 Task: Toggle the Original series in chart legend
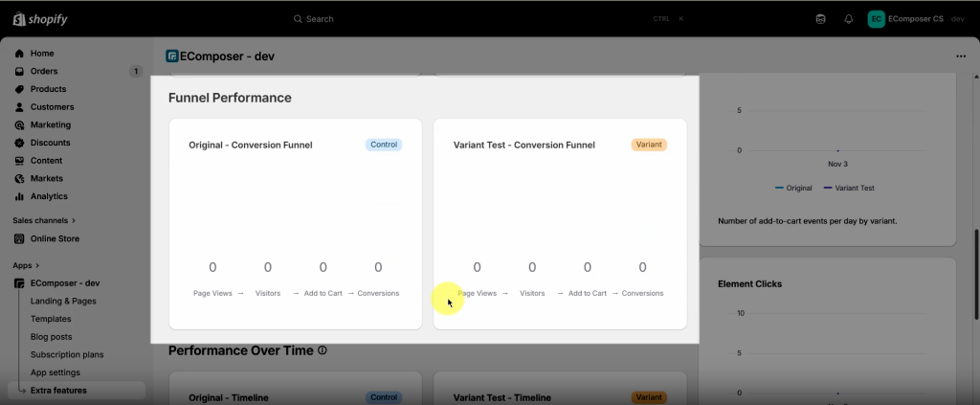point(792,188)
